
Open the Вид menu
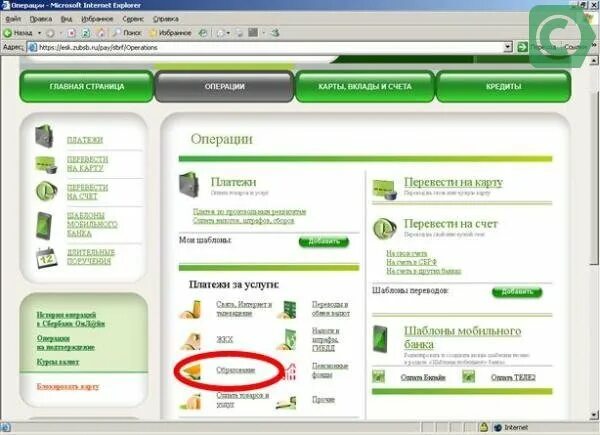[66, 19]
